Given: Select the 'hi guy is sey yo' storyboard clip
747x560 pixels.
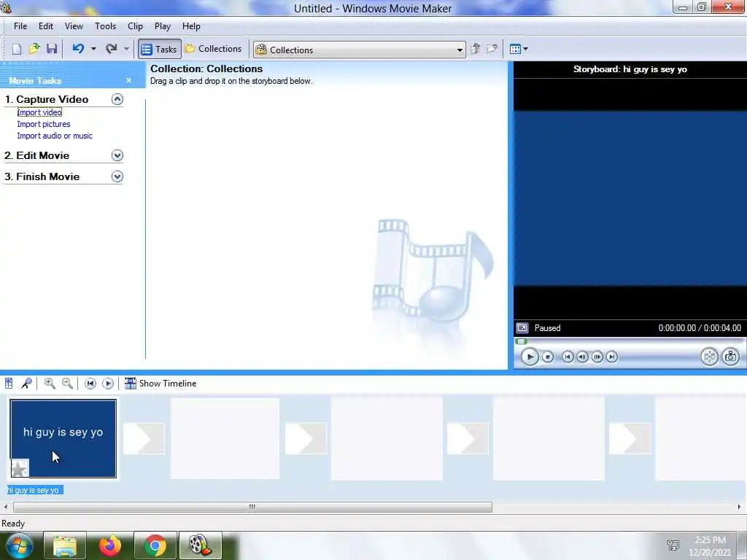Looking at the screenshot, I should click(63, 438).
